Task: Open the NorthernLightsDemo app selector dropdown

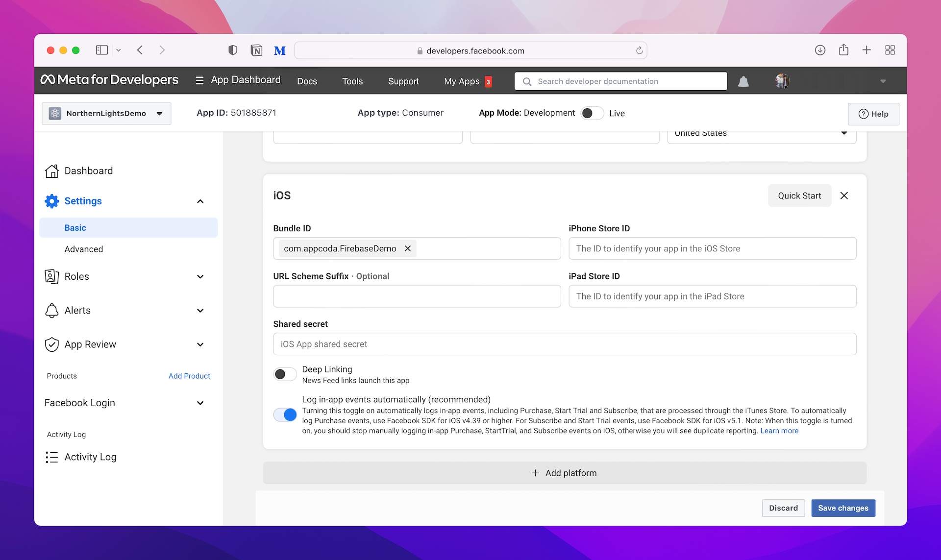Action: coord(106,113)
